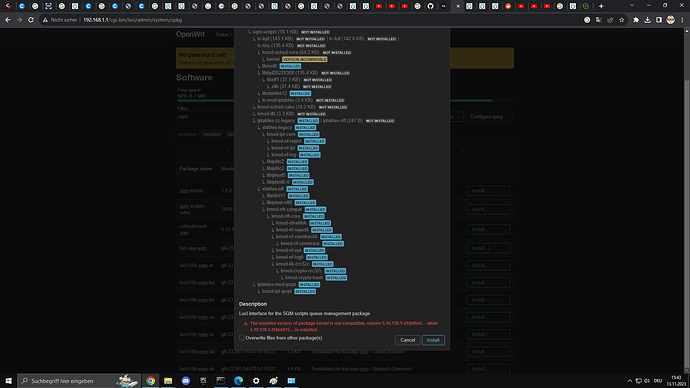This screenshot has height=388, width=690.
Task: Open Microsoft Edge from the taskbar
Action: click(x=239, y=381)
